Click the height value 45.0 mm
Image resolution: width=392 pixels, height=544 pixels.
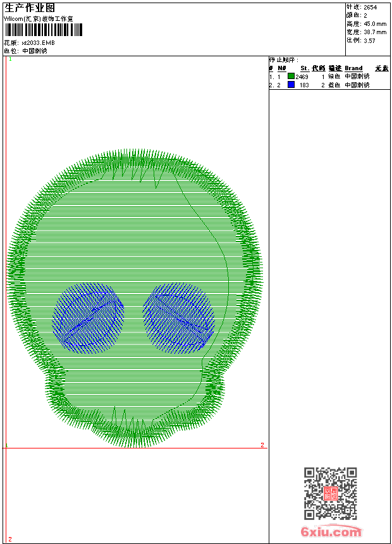coord(374,23)
